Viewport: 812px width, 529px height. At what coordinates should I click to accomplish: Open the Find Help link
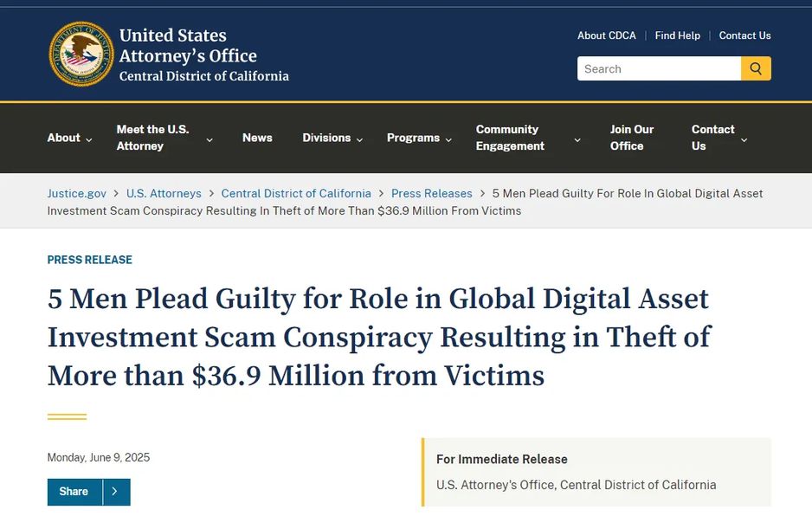point(677,35)
